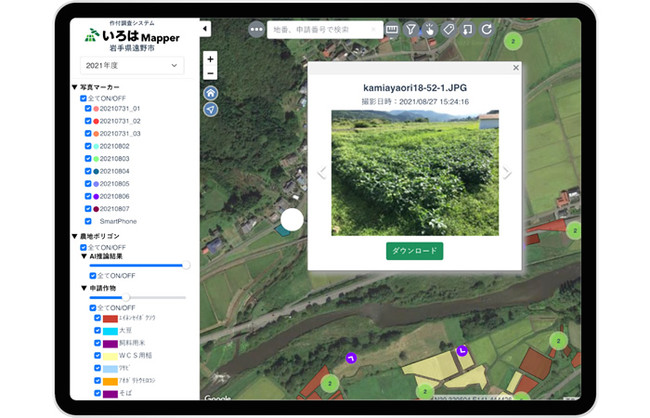Open the funnel filter tool

[x=411, y=29]
